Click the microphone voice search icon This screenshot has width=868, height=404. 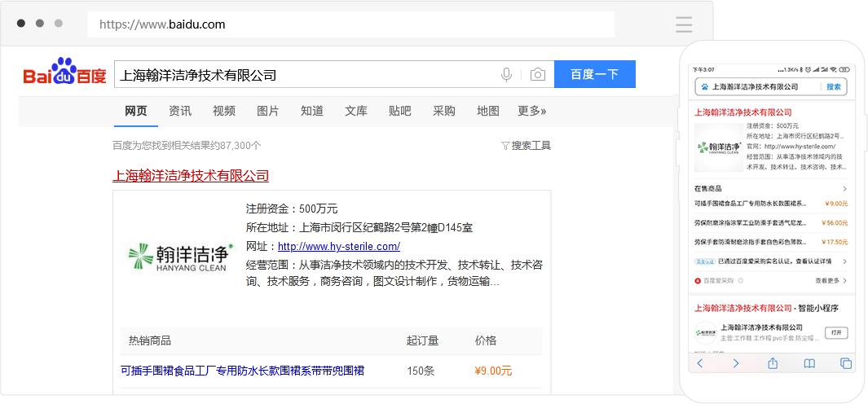(506, 75)
